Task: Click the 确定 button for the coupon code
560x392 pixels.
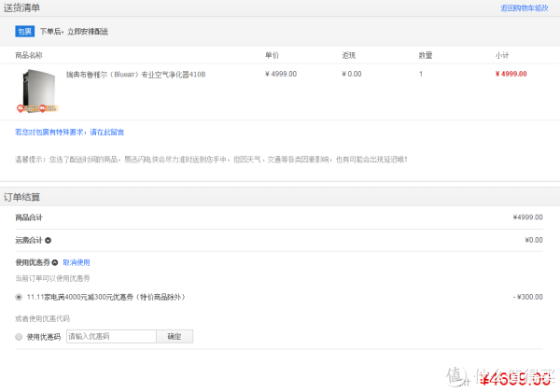Action: (175, 336)
